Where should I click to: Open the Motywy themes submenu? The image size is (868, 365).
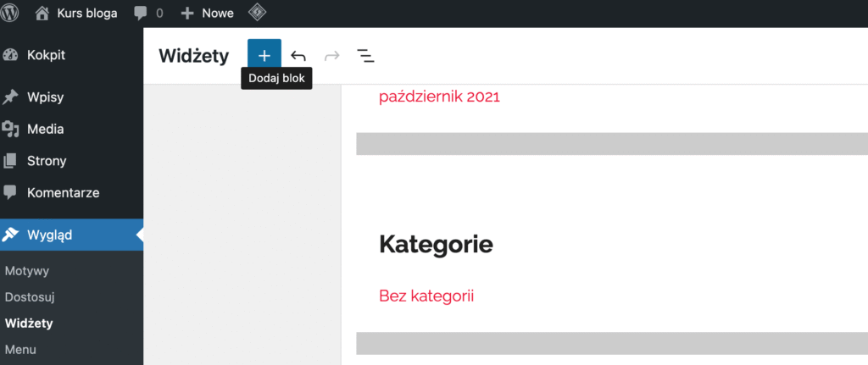(x=27, y=272)
